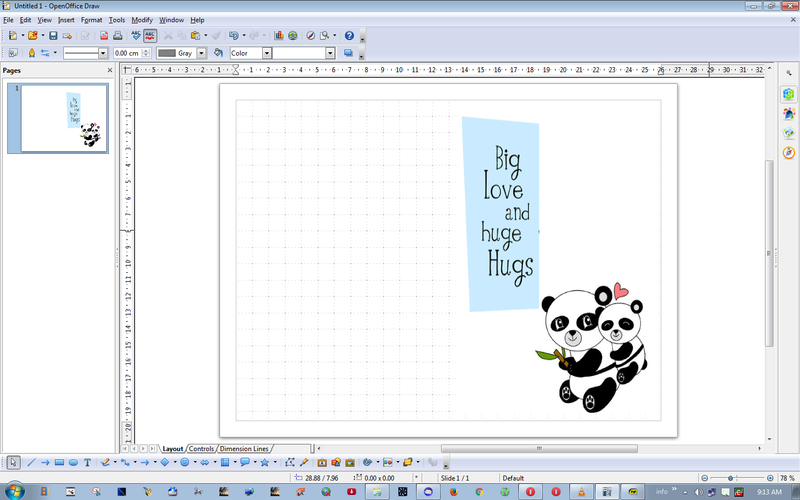Viewport: 800px width, 500px height.
Task: Open the Insert menu
Action: [x=66, y=20]
